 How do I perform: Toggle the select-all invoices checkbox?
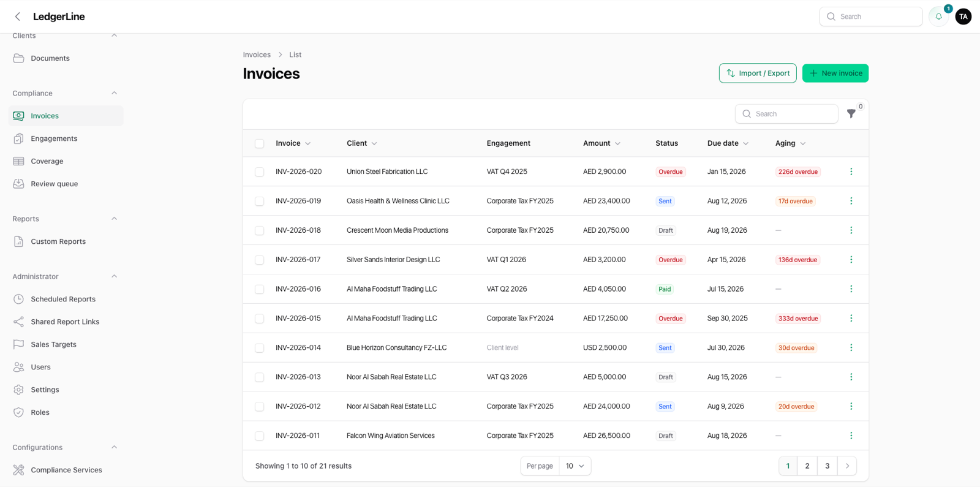tap(260, 143)
